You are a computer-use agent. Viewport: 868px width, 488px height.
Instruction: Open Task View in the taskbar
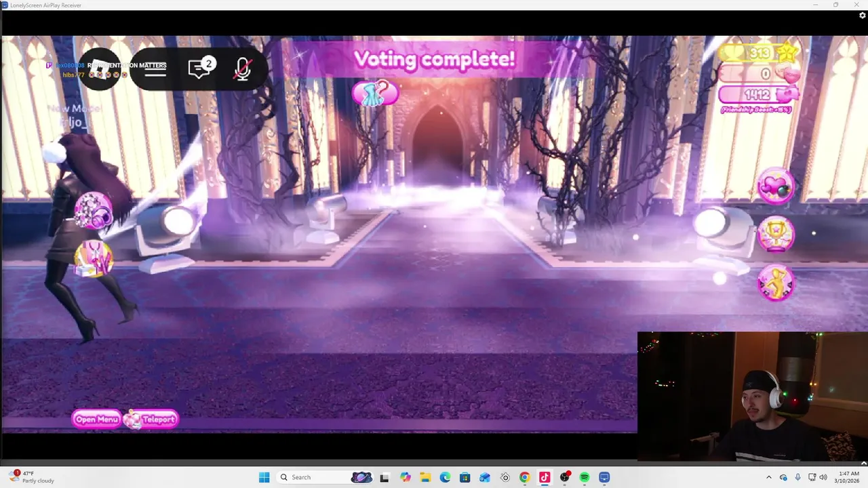click(x=384, y=477)
